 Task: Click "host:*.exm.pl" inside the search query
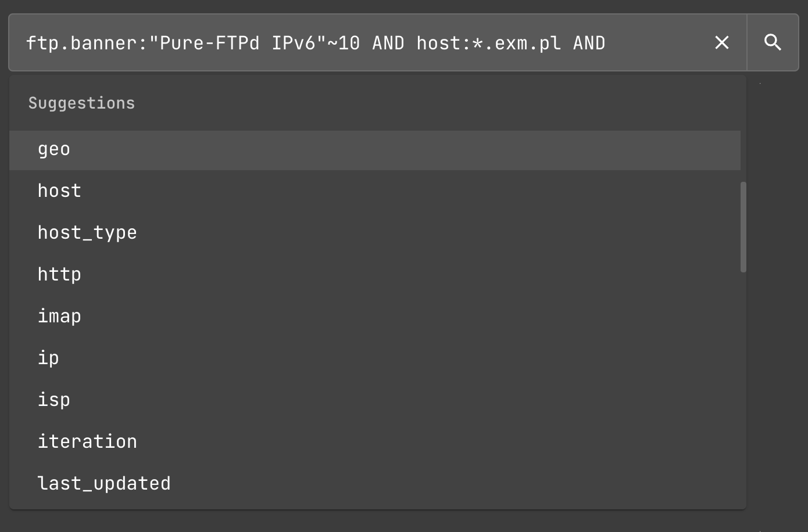488,43
